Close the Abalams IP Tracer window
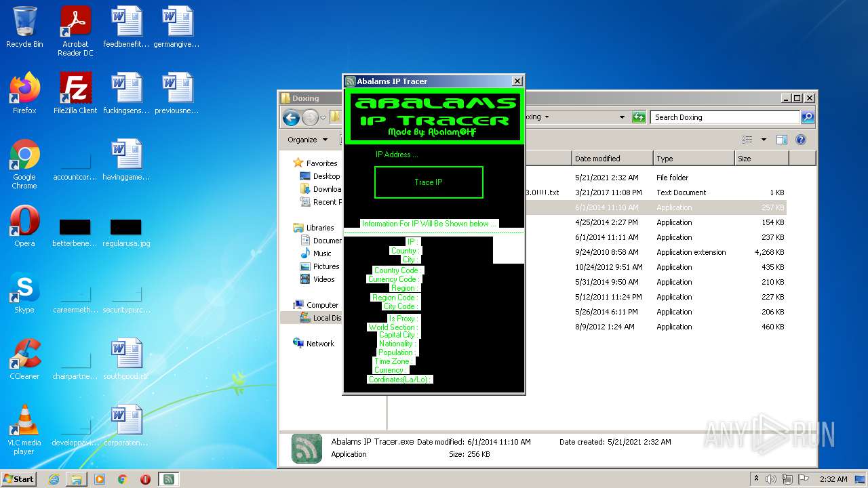This screenshot has height=488, width=868. click(x=517, y=81)
